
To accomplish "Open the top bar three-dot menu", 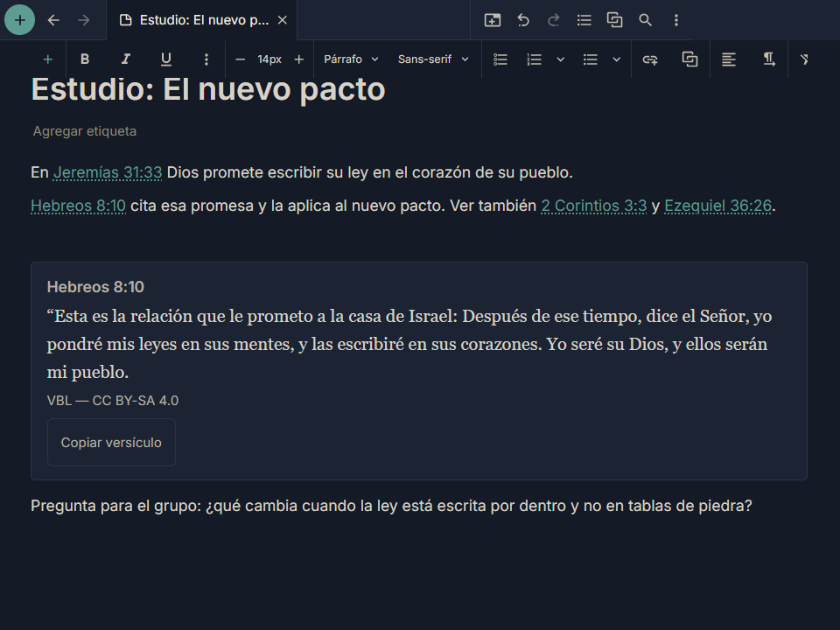I will pyautogui.click(x=676, y=20).
